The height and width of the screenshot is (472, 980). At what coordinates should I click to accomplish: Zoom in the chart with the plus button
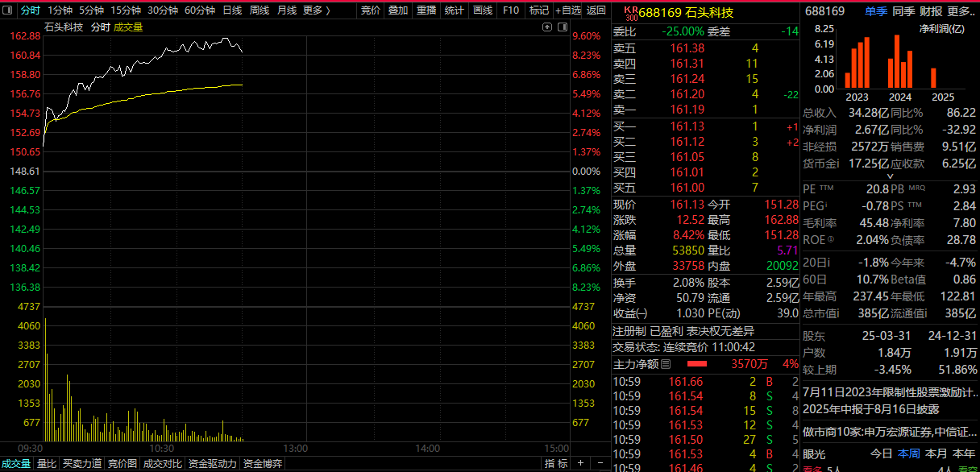coord(580,463)
